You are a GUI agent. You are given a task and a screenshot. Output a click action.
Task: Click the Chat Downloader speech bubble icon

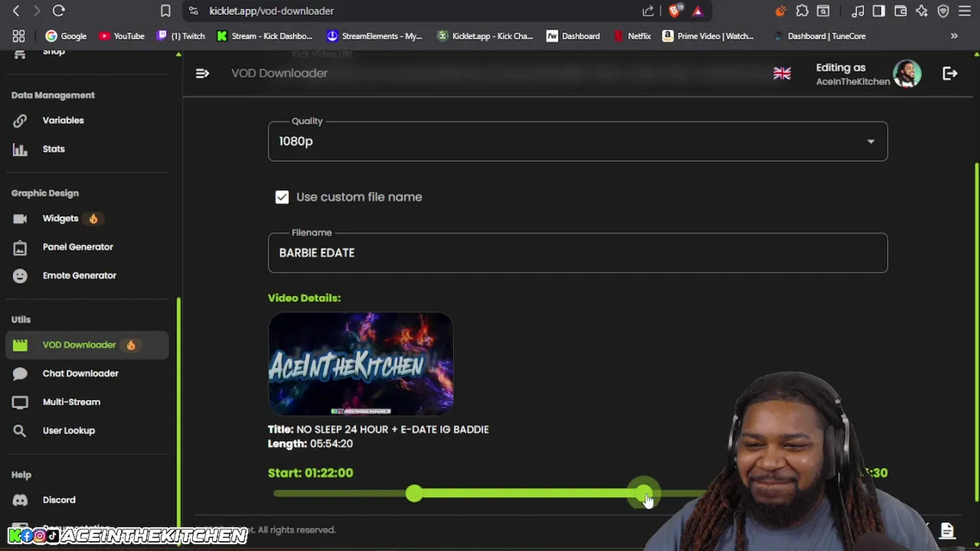pos(20,373)
